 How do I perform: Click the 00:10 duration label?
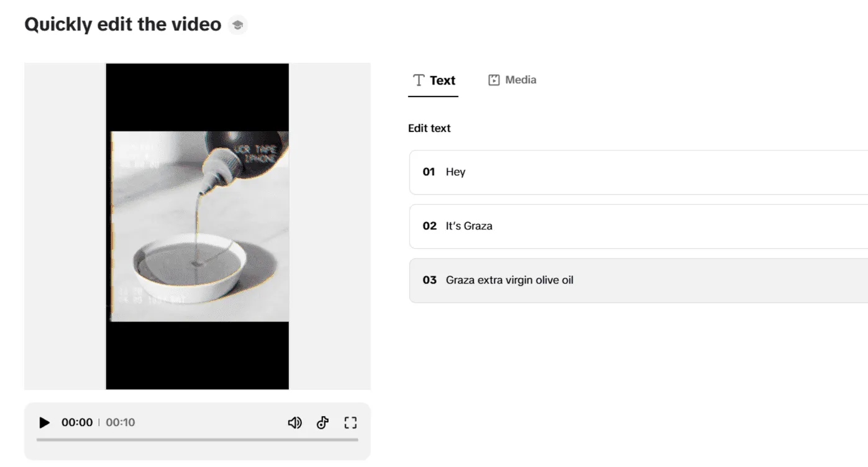(121, 423)
